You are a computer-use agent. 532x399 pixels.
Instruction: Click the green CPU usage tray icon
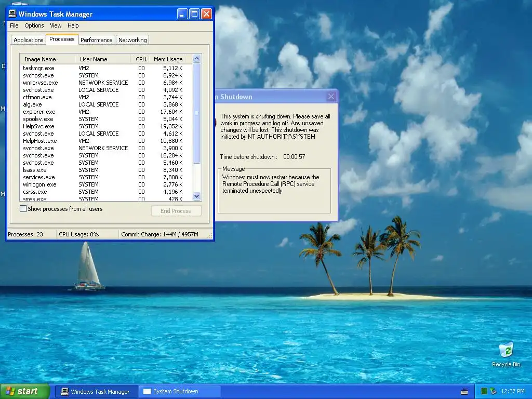484,391
